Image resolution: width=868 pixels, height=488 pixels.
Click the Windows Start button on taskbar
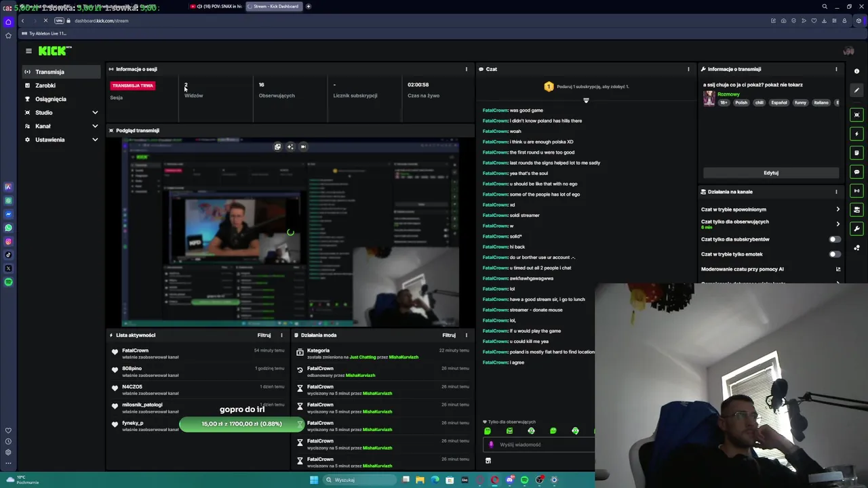pos(314,480)
